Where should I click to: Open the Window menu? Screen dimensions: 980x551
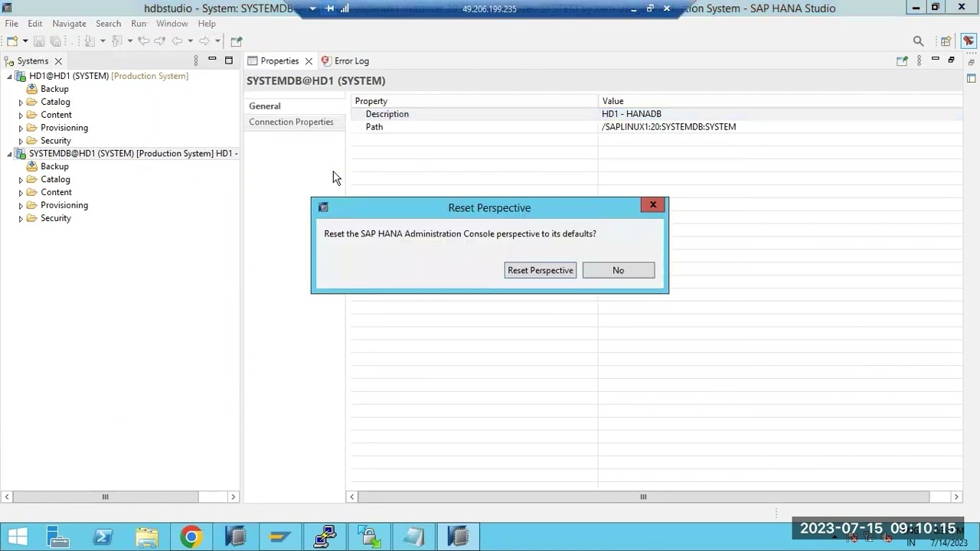pyautogui.click(x=171, y=24)
